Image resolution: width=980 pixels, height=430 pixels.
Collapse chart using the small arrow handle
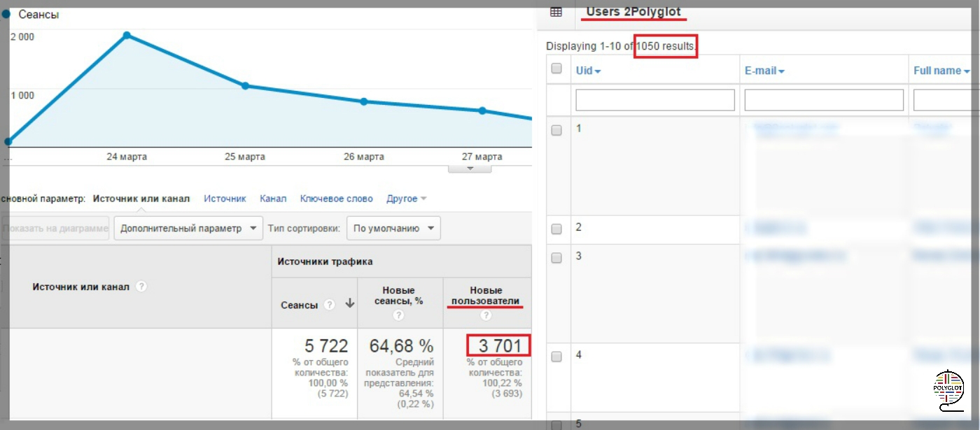tap(470, 169)
